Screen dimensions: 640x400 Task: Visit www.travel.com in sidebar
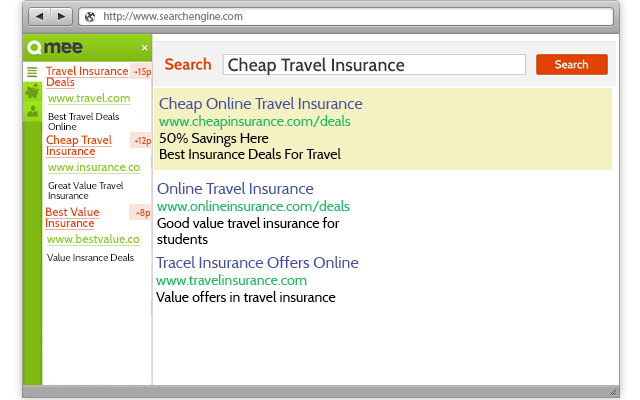tap(89, 98)
